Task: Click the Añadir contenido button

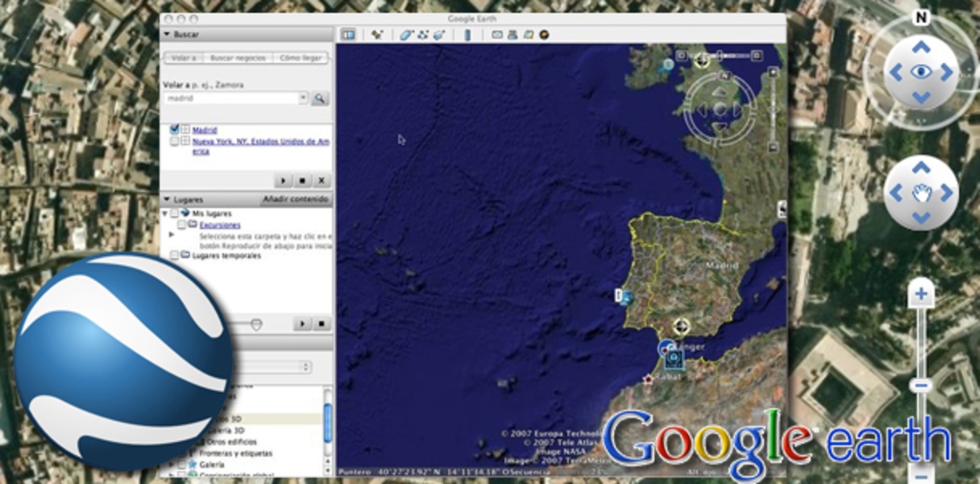Action: click(296, 199)
